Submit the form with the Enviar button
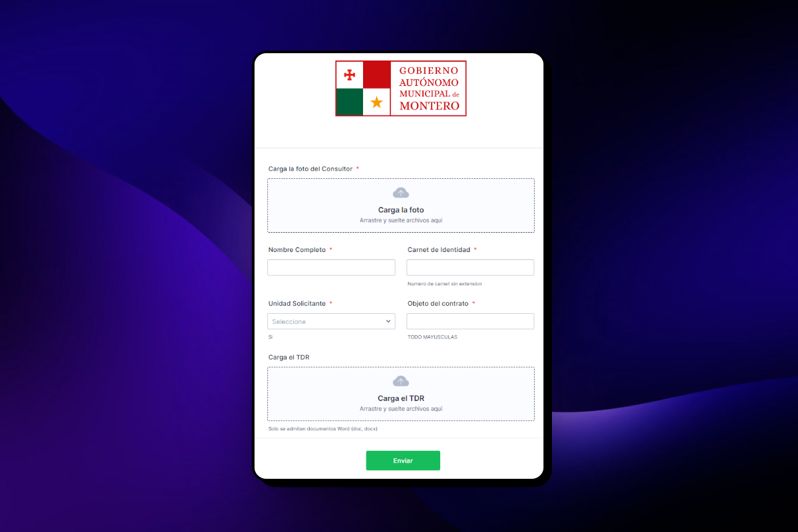The image size is (798, 532). 403,460
